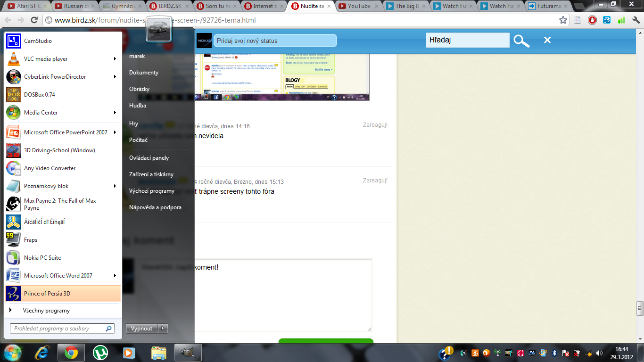Start CyberLink PowerDirector
Image resolution: width=644 pixels, height=362 pixels.
pos(63,77)
